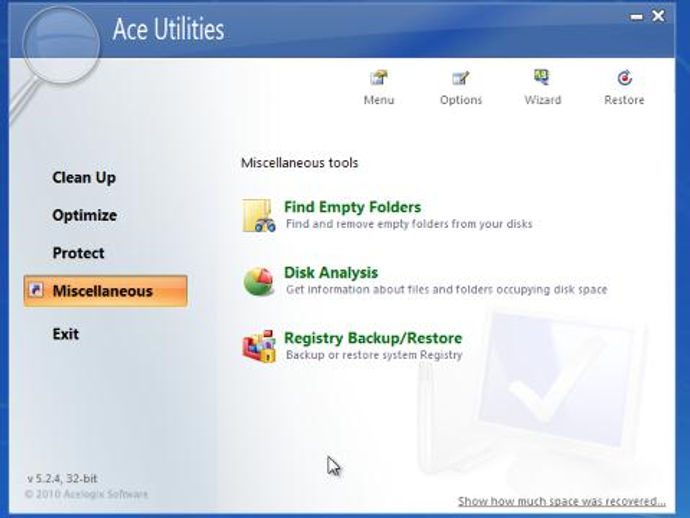Open Registry Backup/Restore tool title

373,338
